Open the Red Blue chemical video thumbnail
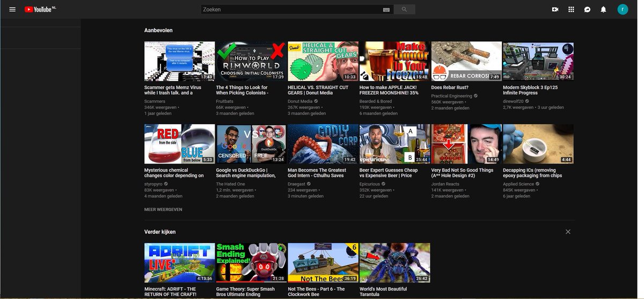 click(x=180, y=144)
